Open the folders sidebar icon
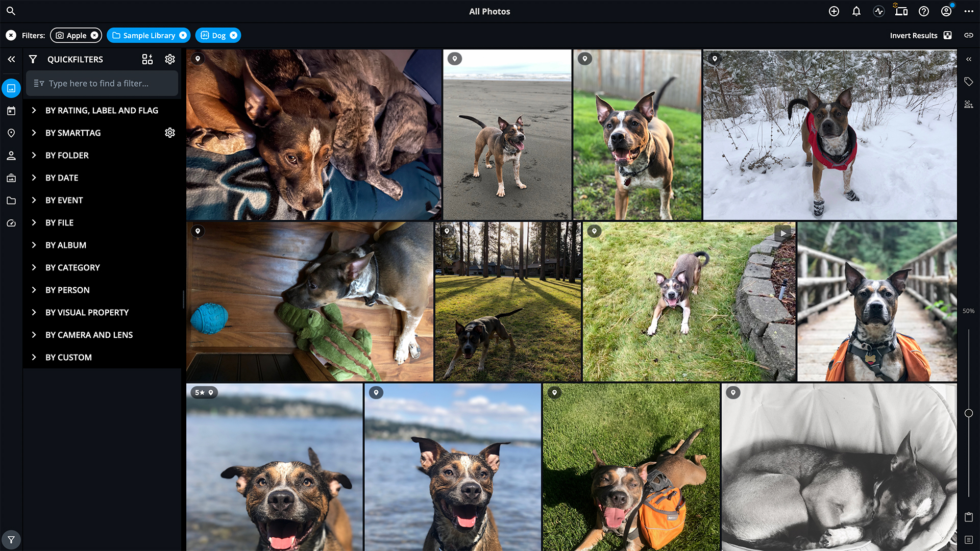Screen dimensions: 980x551 click(x=11, y=201)
